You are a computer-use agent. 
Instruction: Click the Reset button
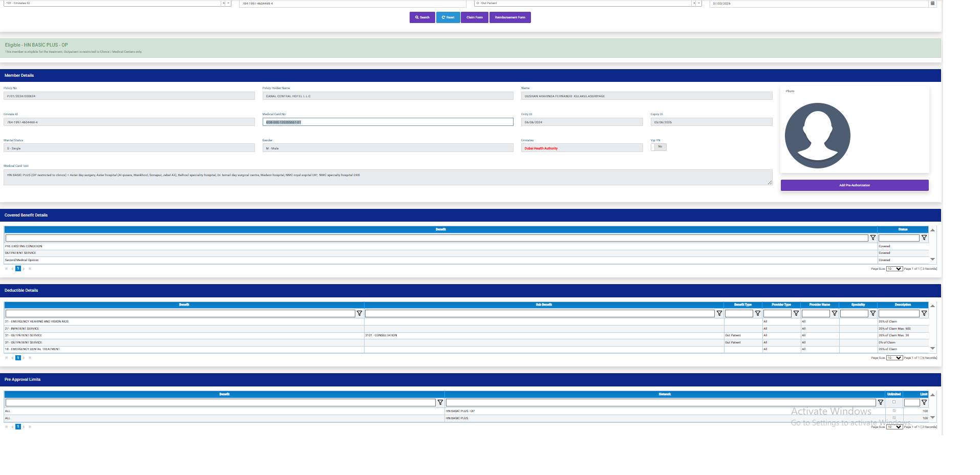448,17
